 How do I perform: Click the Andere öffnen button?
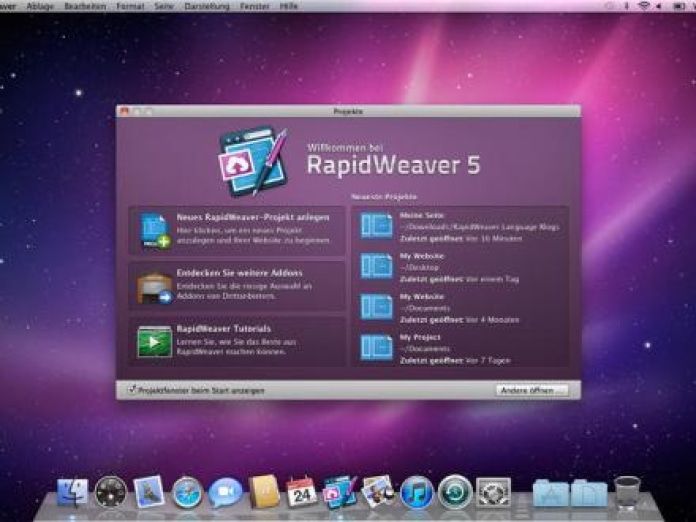pyautogui.click(x=531, y=390)
